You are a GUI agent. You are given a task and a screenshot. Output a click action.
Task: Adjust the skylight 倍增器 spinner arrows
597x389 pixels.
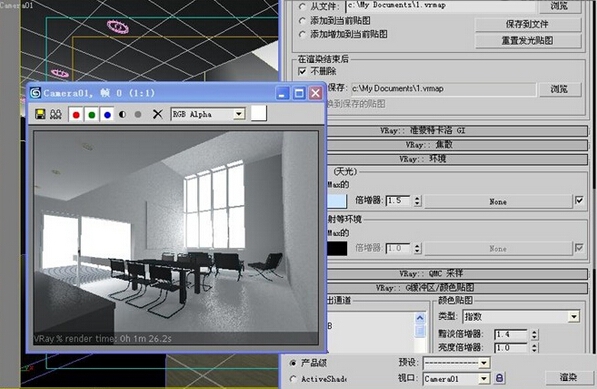pyautogui.click(x=417, y=201)
